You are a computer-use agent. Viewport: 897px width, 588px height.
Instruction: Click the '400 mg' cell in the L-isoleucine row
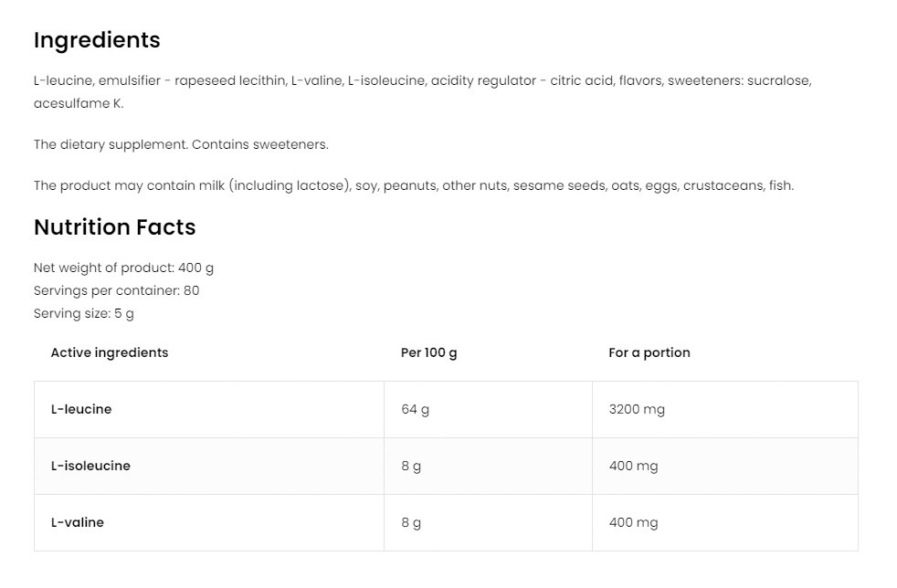(633, 466)
